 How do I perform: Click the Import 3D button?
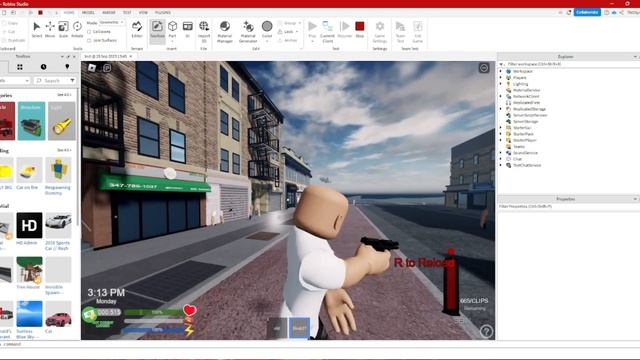pyautogui.click(x=204, y=31)
